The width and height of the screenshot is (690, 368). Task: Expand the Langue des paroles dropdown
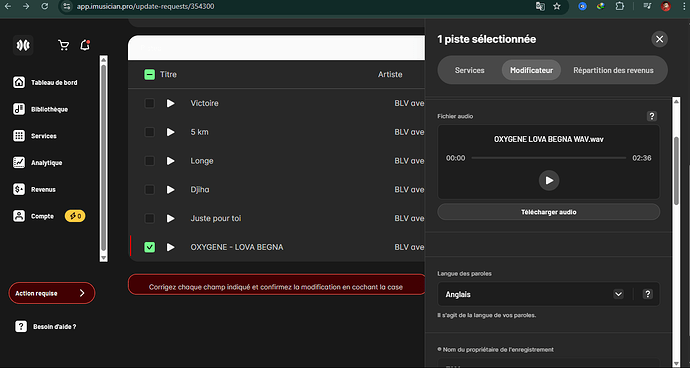pos(618,294)
